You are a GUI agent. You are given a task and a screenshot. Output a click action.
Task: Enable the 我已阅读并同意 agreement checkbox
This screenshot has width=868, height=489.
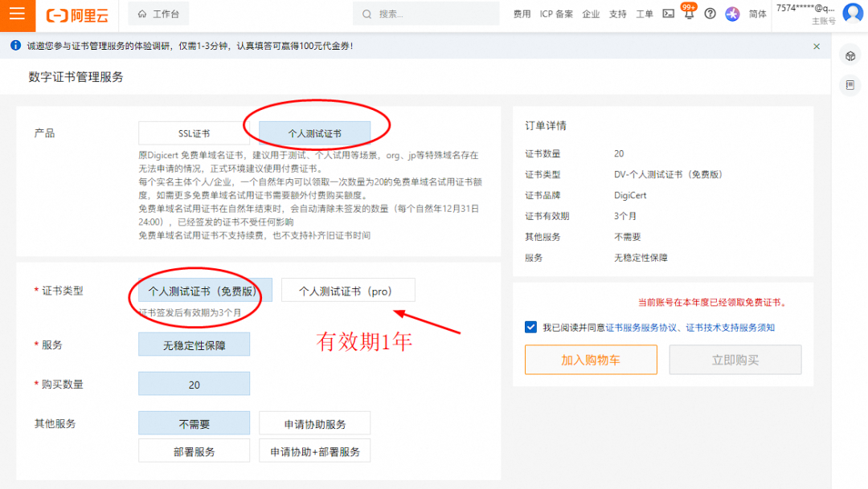coord(530,327)
